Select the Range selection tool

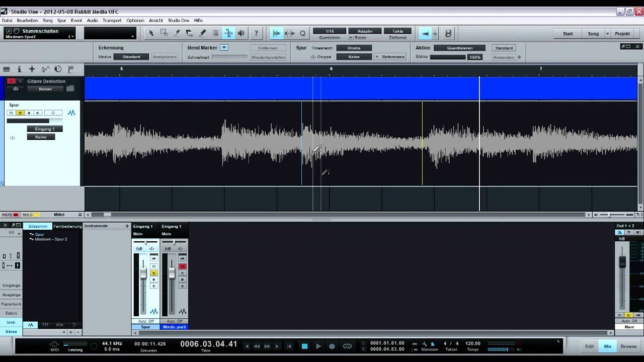[164, 33]
